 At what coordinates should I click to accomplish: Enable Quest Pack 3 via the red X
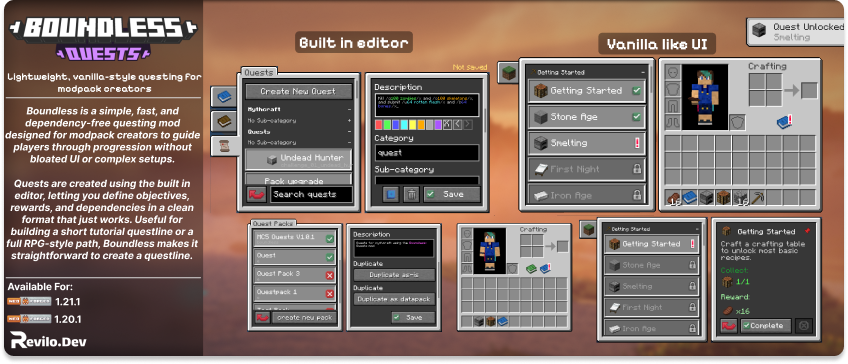pos(330,276)
